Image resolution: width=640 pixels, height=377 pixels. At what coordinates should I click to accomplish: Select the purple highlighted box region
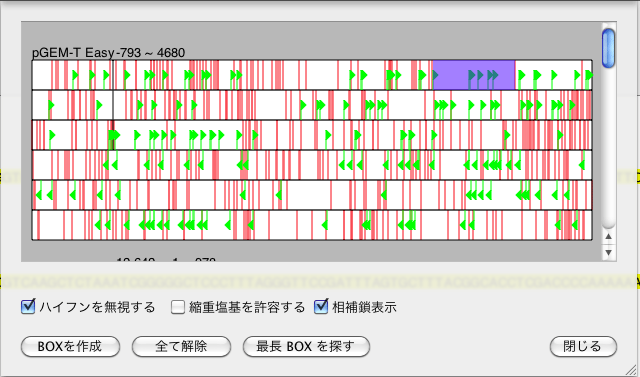point(473,75)
